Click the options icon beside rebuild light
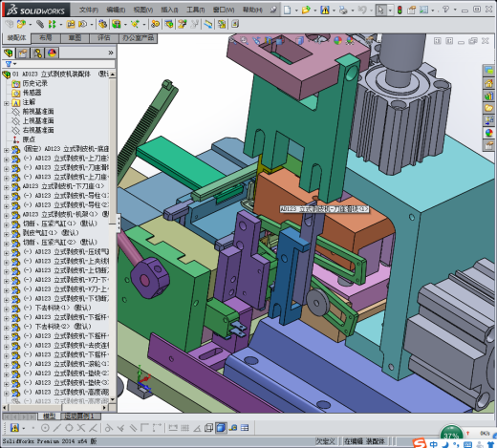This screenshot has height=448, width=497. coord(411,11)
